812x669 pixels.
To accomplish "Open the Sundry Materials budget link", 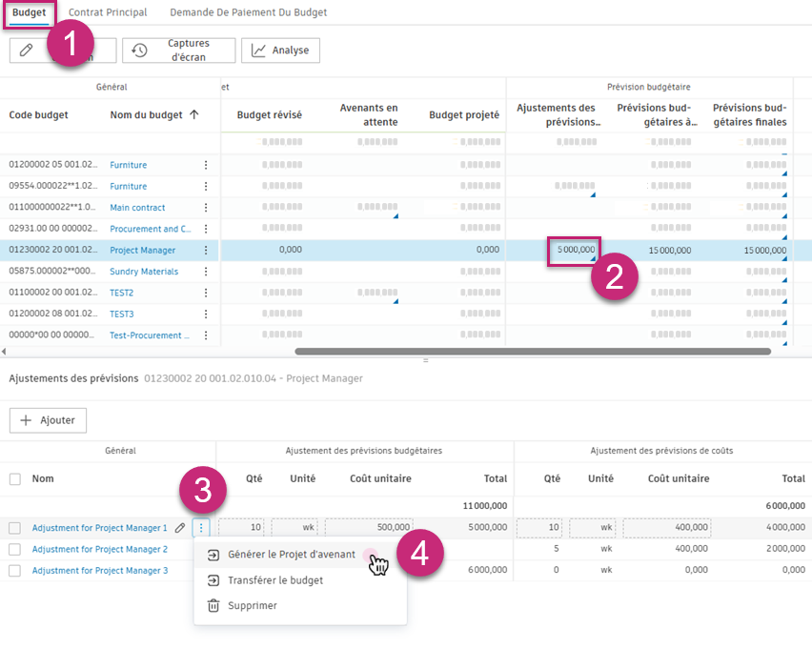I will coord(144,272).
